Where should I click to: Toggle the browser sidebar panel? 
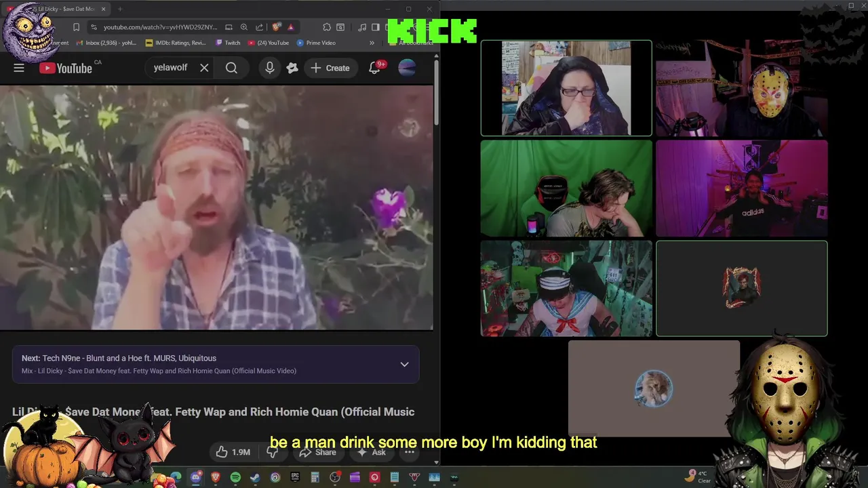[375, 27]
